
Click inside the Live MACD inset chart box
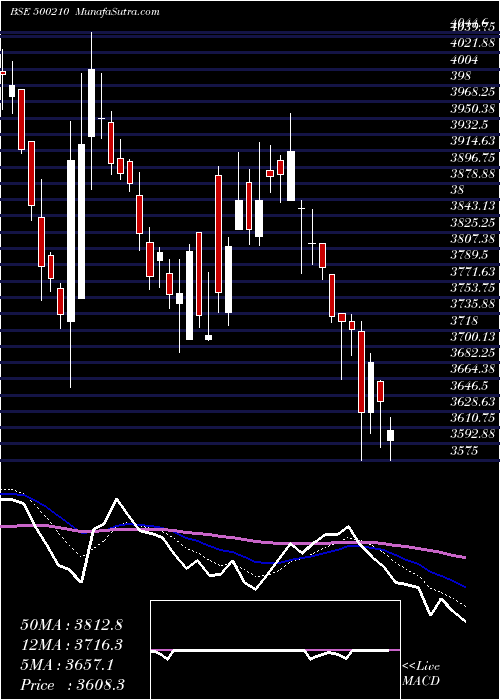(275, 650)
